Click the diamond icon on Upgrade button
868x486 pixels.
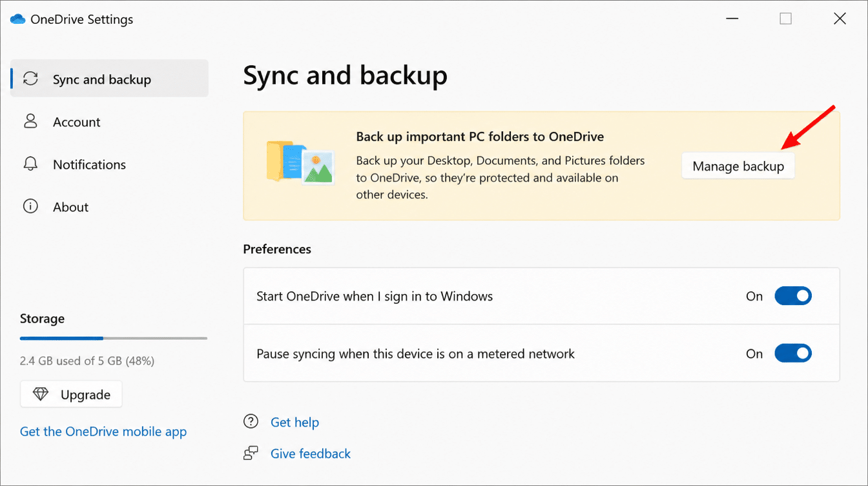click(x=41, y=394)
